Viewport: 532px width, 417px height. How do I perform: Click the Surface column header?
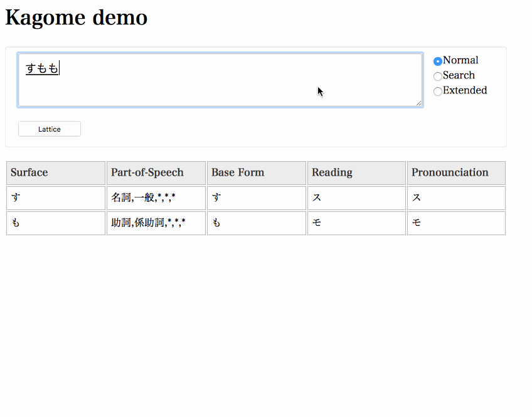pyautogui.click(x=55, y=172)
